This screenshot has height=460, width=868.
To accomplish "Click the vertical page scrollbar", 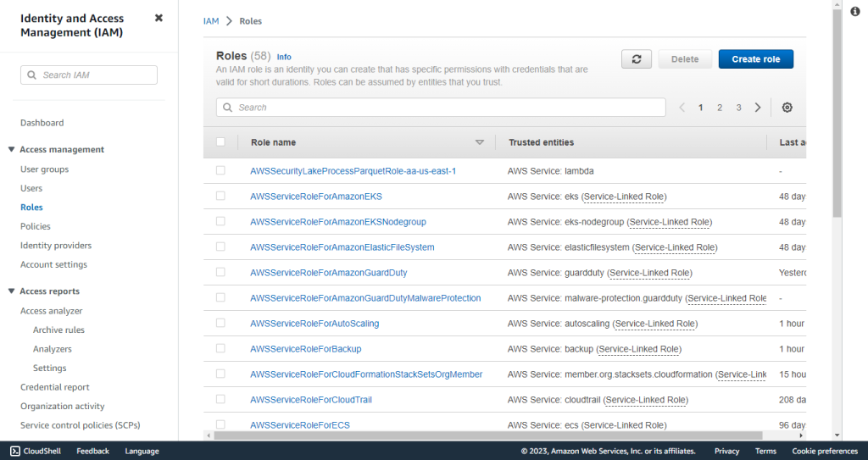I will point(837,114).
